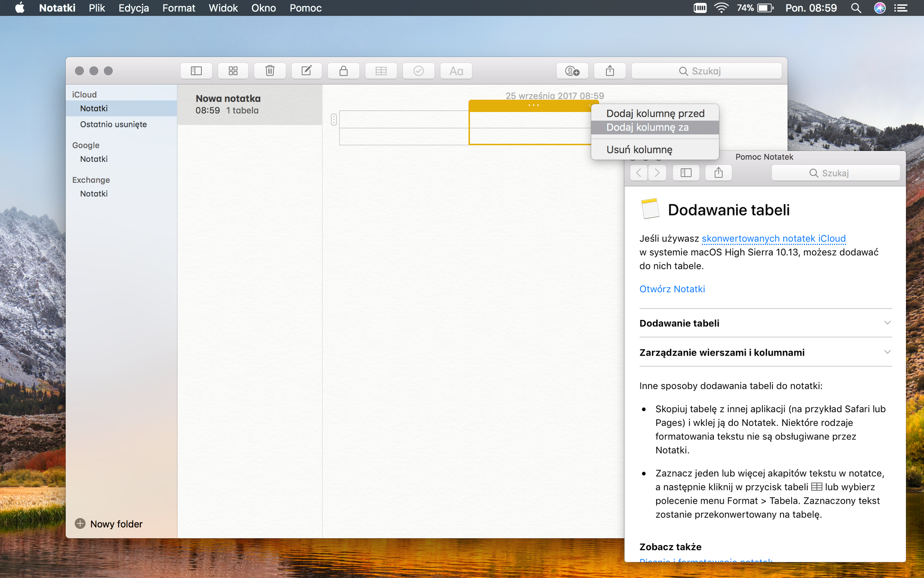Click the trash delete note icon
This screenshot has width=924, height=578.
point(270,71)
